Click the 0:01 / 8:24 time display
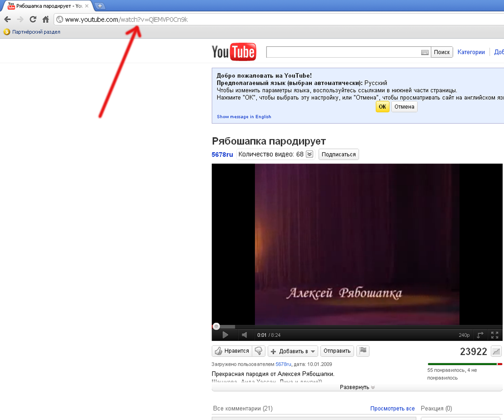 point(269,335)
